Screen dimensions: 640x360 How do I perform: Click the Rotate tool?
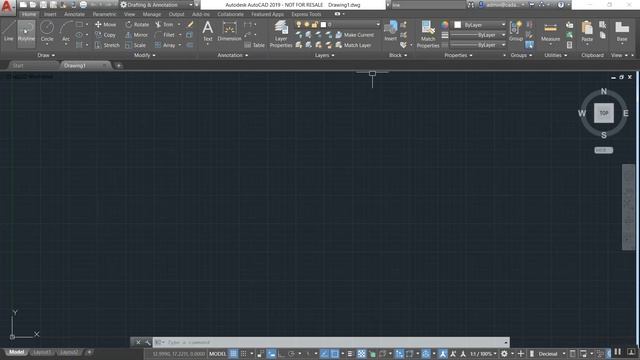click(x=137, y=24)
